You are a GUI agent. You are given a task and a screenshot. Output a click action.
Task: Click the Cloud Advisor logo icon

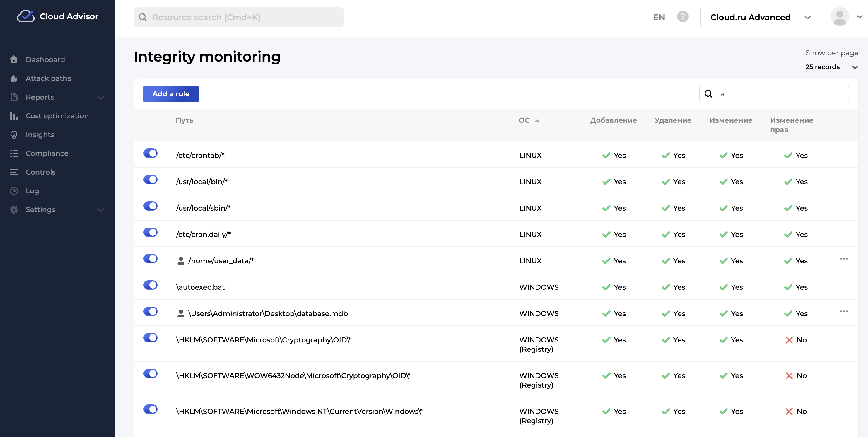click(25, 16)
